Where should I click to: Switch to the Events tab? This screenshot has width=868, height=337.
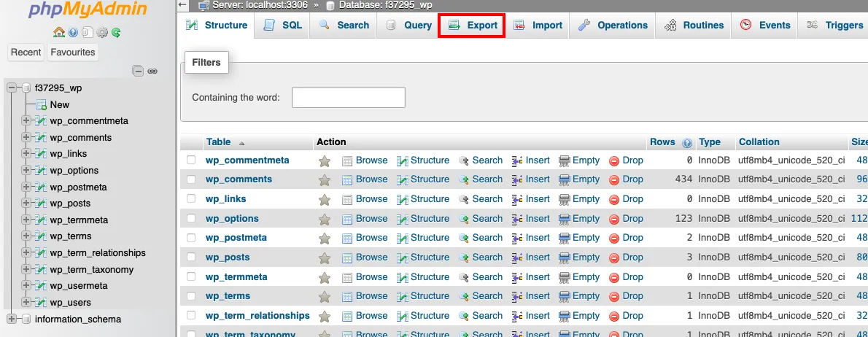(764, 26)
